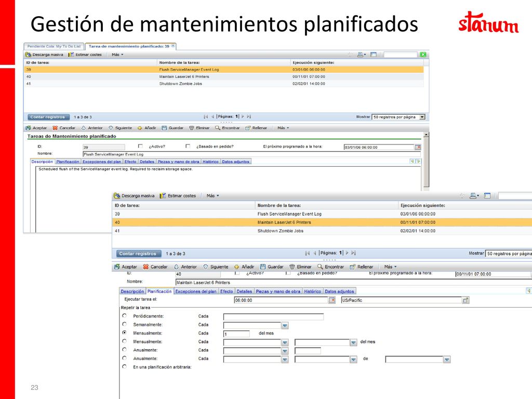Expand Más menu beside Estimar costes in task 40 window
532x399 pixels.
coord(212,196)
